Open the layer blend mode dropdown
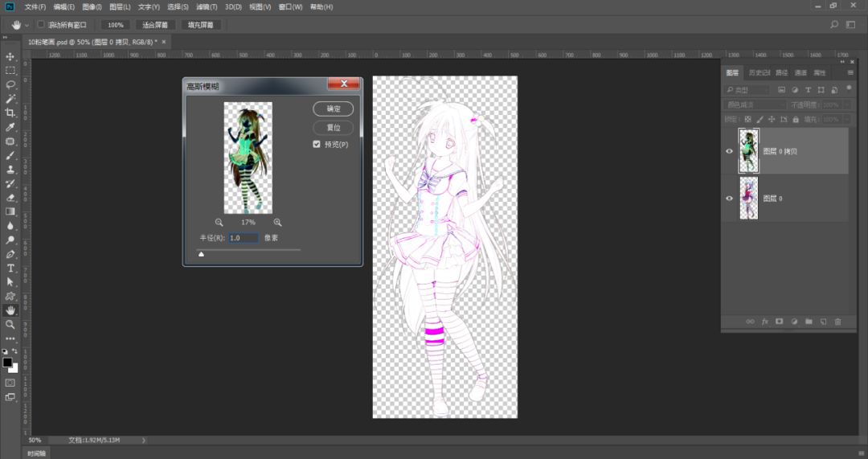 pyautogui.click(x=755, y=105)
